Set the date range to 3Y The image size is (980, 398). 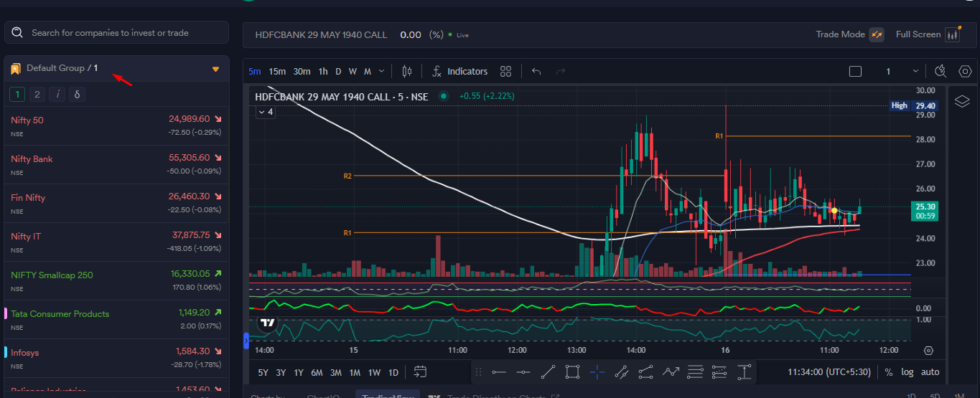[x=281, y=372]
